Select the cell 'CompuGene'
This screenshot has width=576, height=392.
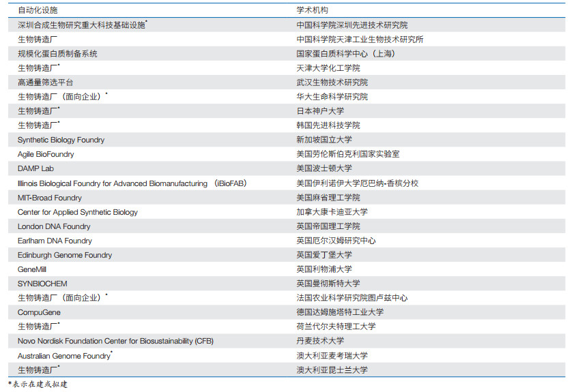click(39, 312)
